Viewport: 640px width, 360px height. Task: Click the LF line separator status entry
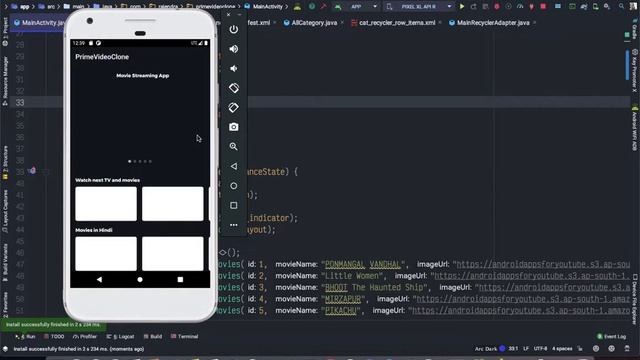click(x=526, y=349)
